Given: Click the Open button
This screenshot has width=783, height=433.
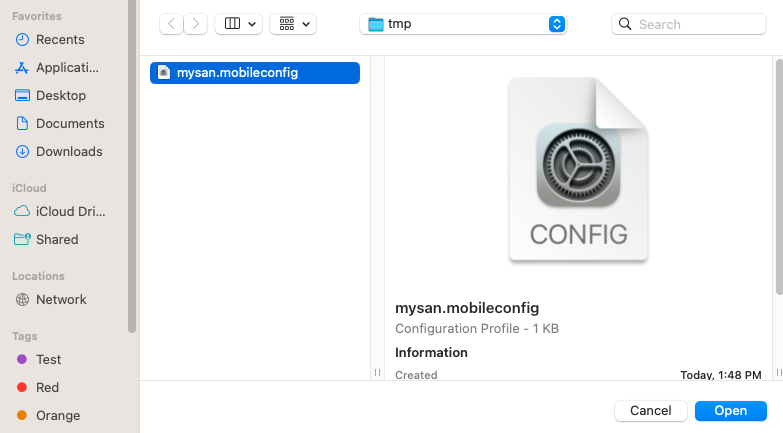Looking at the screenshot, I should 731,411.
